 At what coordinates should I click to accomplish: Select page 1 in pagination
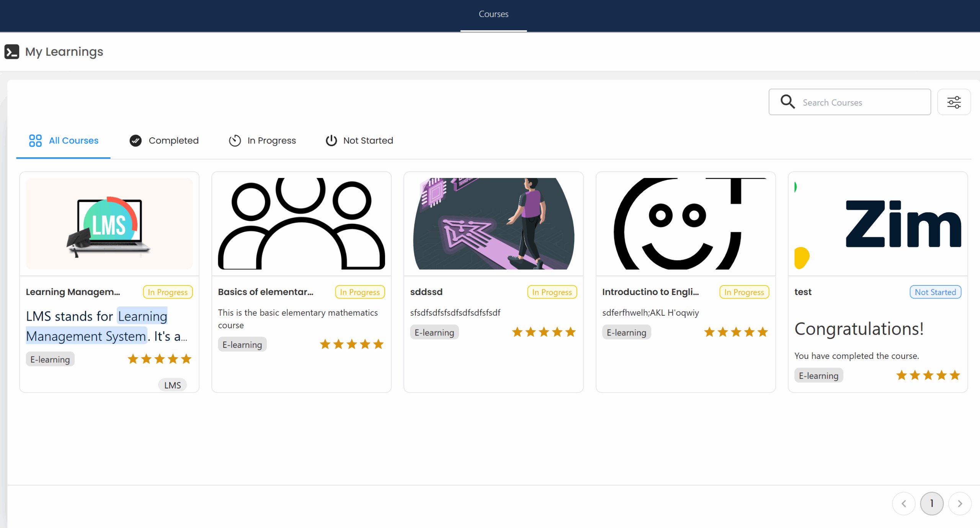(x=931, y=504)
